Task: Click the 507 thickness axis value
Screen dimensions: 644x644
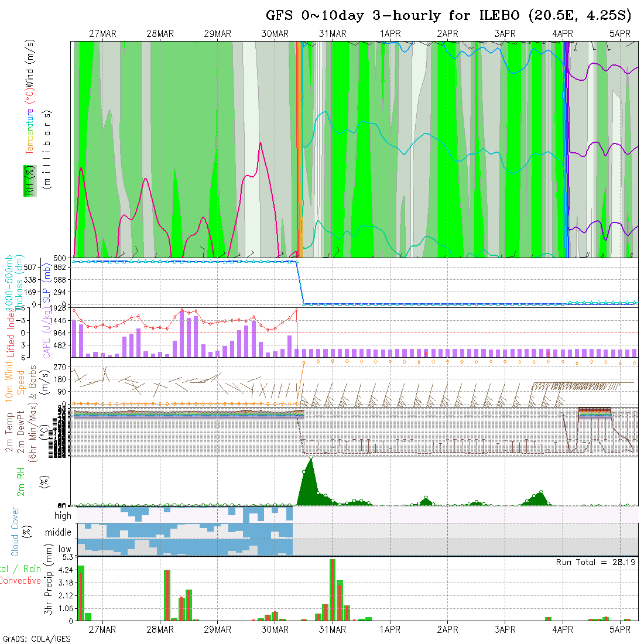Action: (30, 268)
